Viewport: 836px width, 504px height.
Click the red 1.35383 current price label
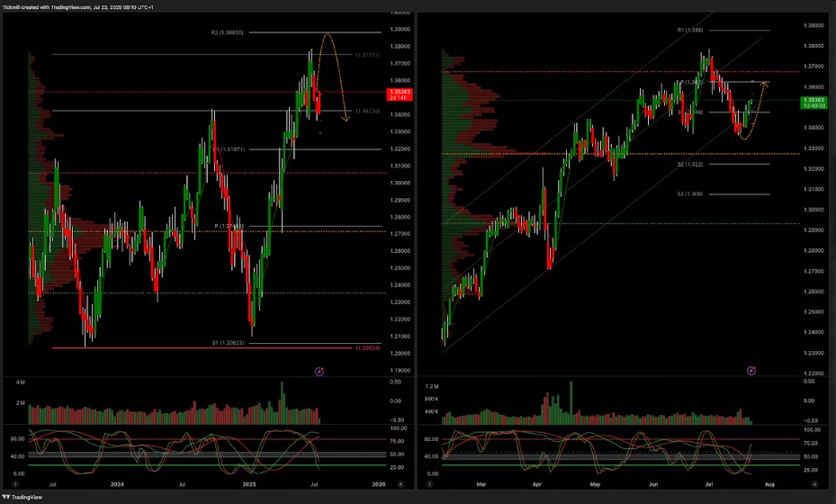399,94
